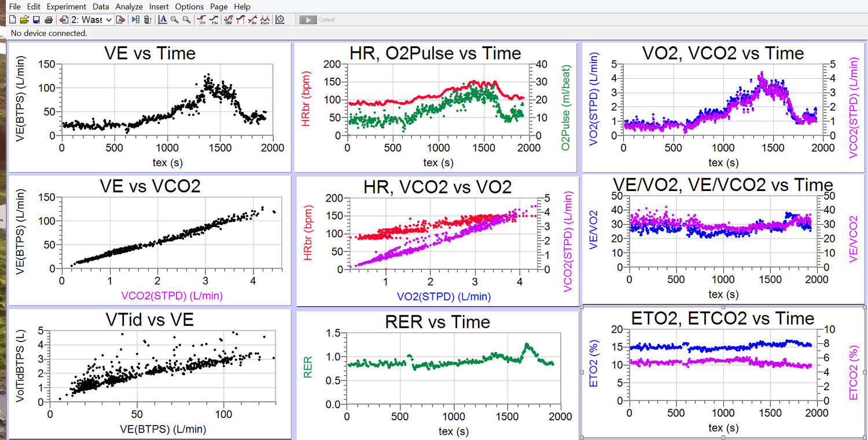Image resolution: width=868 pixels, height=440 pixels.
Task: Expand the page selector dropdown
Action: coord(109,20)
